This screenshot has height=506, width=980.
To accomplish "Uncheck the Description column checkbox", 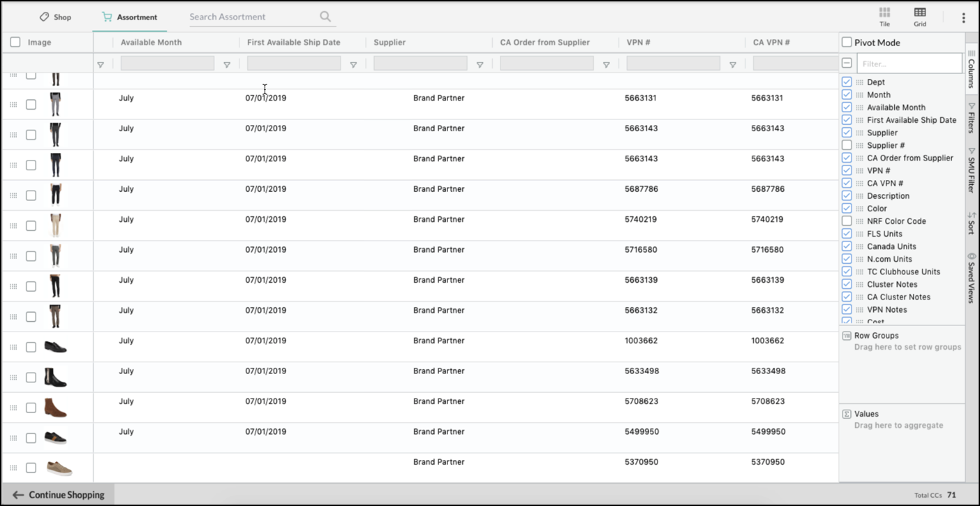I will click(847, 196).
